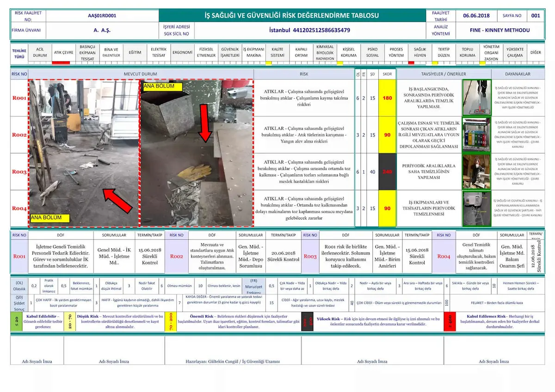555x392 pixels.
Task: Click the YÜKSEKTE ÇALIŞMA hazard cell
Action: coord(515,52)
